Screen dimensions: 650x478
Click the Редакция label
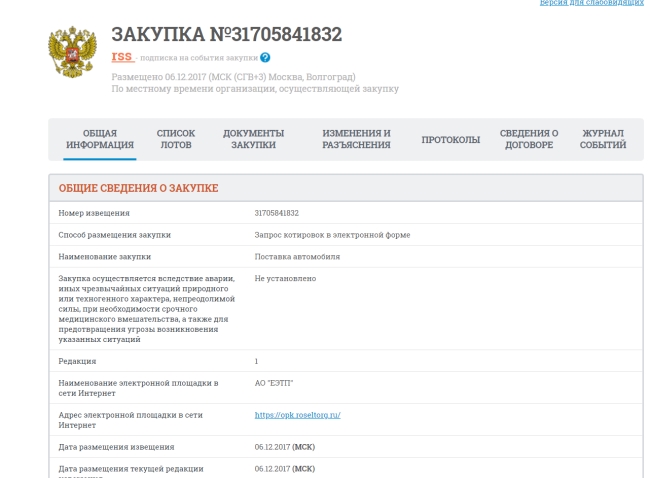[77, 362]
